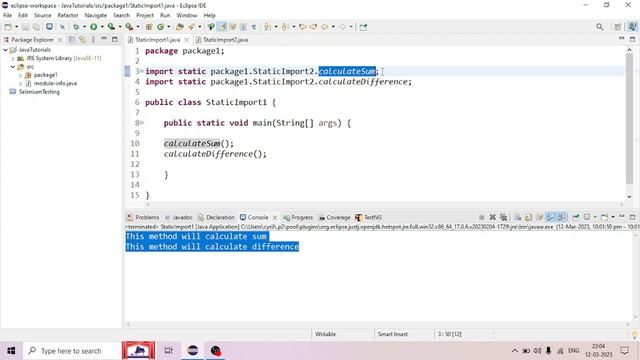The image size is (640, 360).
Task: Toggle Mark Occurrences in toolbar
Action: point(222,27)
